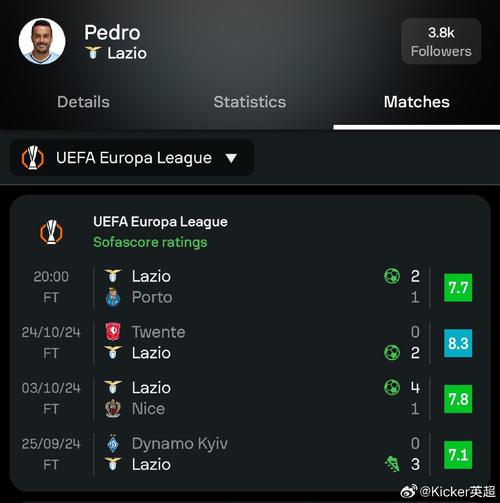Click the Europa League logo in the dropdown
This screenshot has width=500, height=503.
click(x=33, y=158)
